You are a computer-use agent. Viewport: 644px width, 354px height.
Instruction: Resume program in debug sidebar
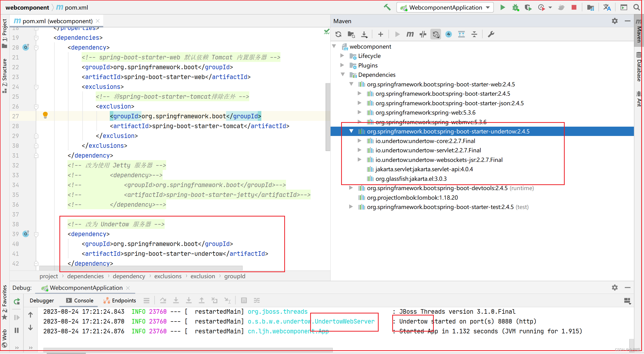point(17,317)
